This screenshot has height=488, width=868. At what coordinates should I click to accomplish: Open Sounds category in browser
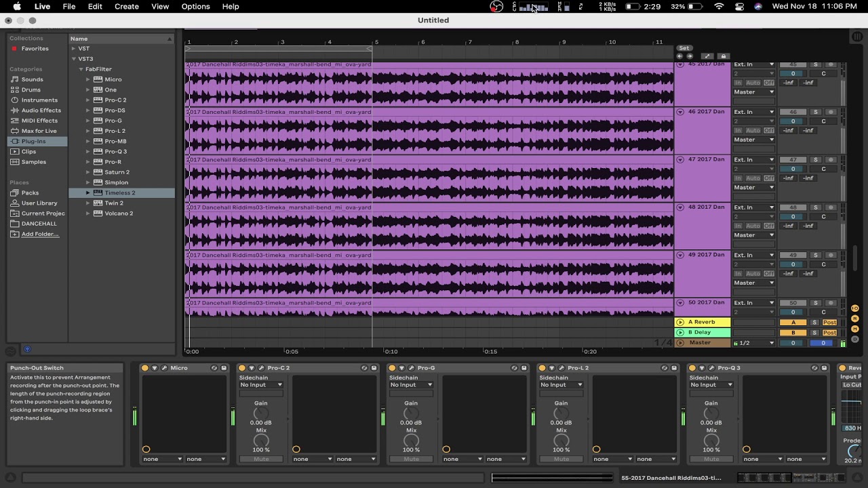pyautogui.click(x=32, y=79)
